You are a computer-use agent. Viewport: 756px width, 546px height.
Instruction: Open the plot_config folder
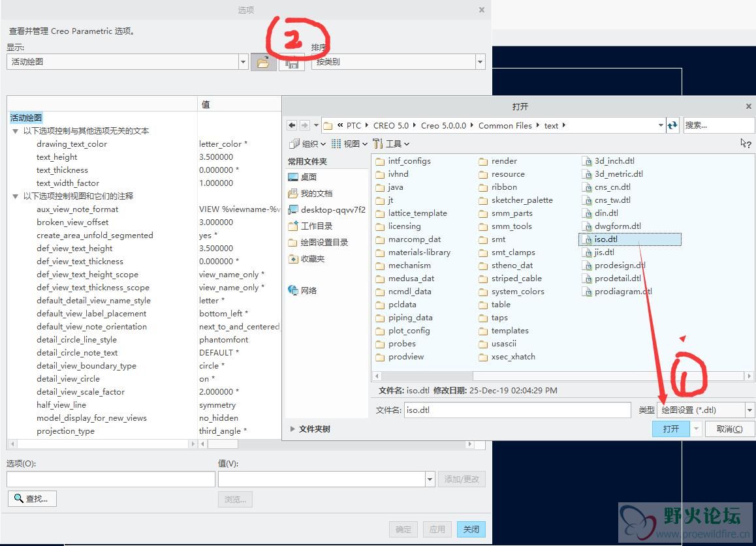tap(403, 331)
